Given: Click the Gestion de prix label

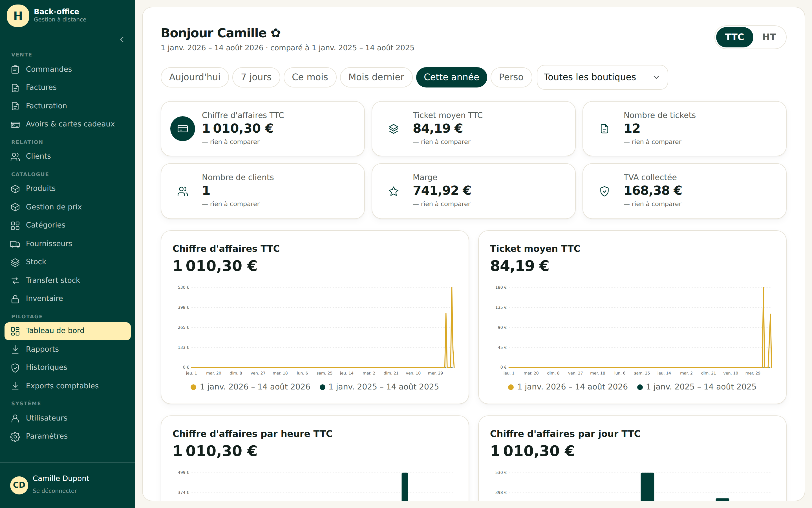Looking at the screenshot, I should [54, 207].
